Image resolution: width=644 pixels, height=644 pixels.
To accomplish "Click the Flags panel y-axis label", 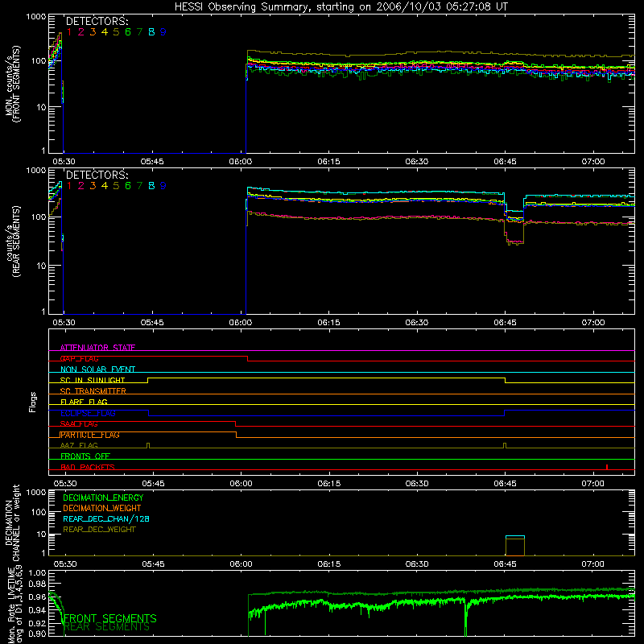I will click(x=33, y=402).
